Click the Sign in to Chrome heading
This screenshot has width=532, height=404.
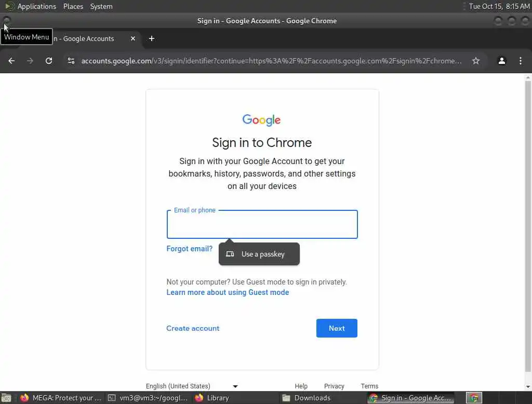coord(262,142)
